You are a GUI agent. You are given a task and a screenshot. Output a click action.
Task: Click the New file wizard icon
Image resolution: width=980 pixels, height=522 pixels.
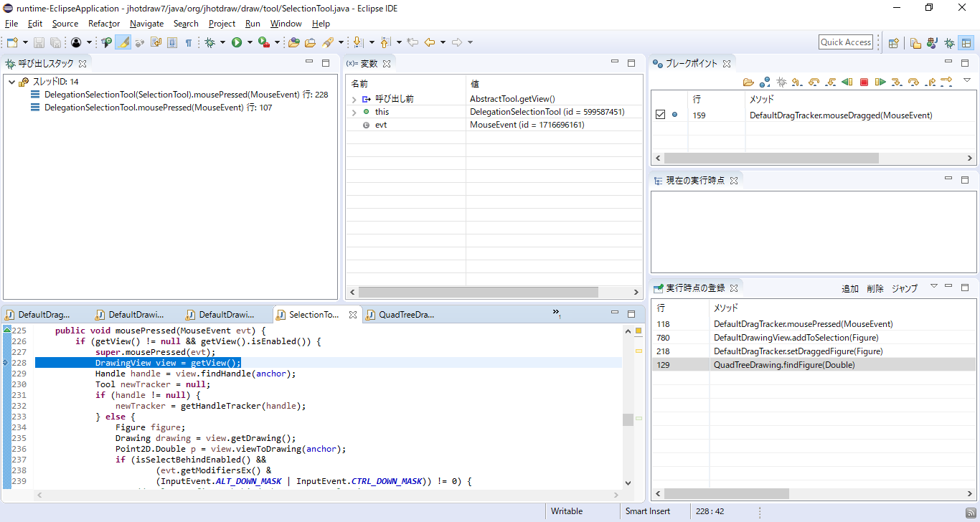tap(12, 42)
